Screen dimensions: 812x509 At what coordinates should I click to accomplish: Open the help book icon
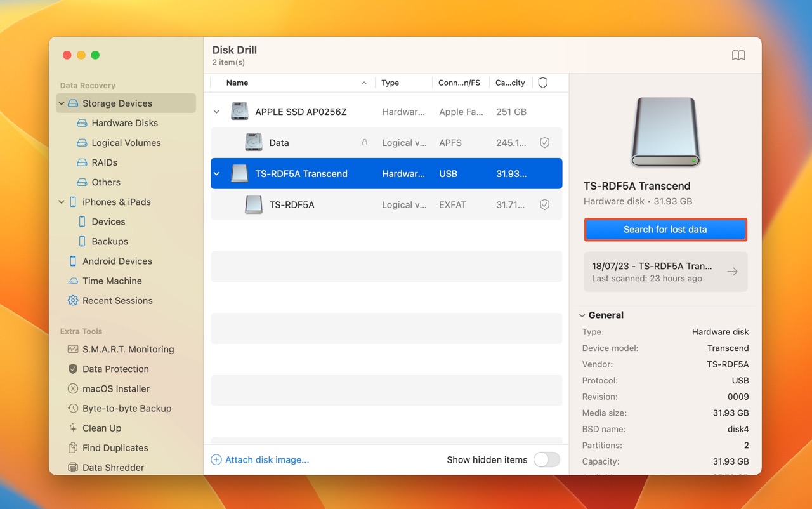click(x=738, y=55)
